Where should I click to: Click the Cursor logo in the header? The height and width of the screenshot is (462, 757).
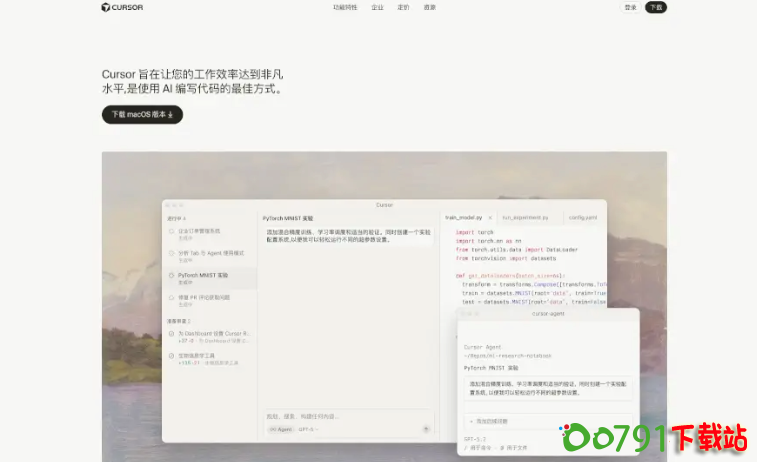pyautogui.click(x=120, y=7)
